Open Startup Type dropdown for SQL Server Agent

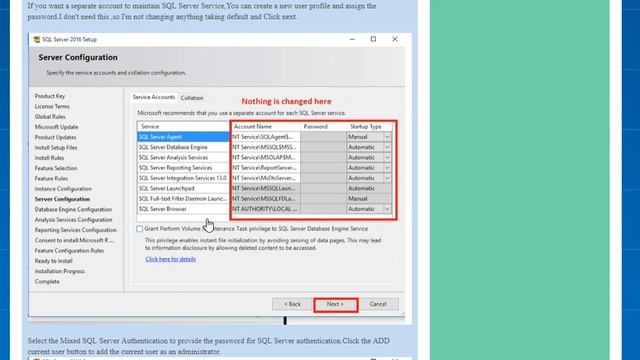[387, 137]
